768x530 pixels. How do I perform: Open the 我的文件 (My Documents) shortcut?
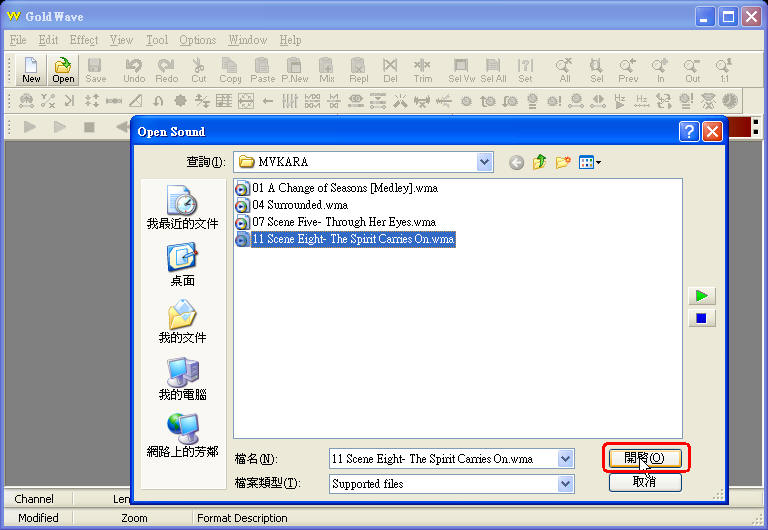tap(182, 322)
